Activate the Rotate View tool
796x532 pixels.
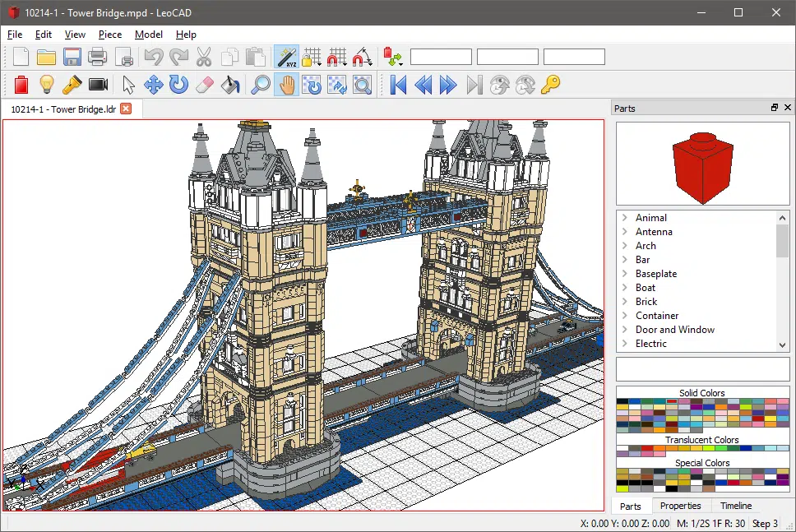point(312,85)
